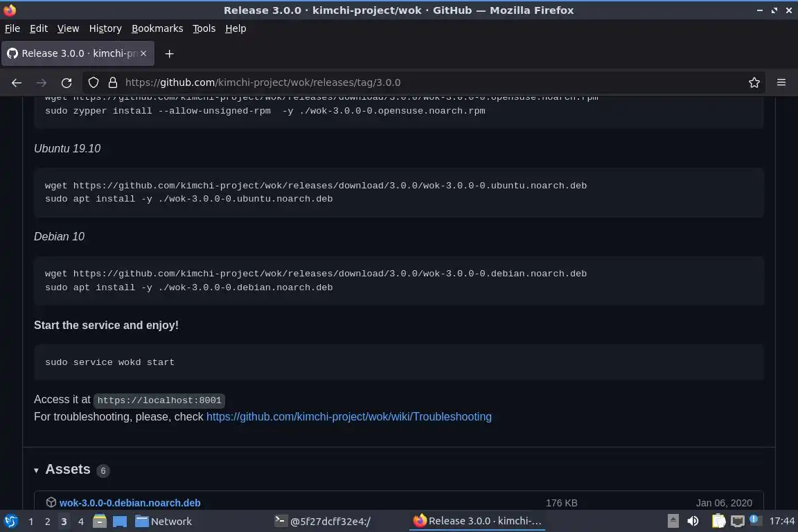
Task: Click the 17:44 taskbar clock
Action: [781, 521]
